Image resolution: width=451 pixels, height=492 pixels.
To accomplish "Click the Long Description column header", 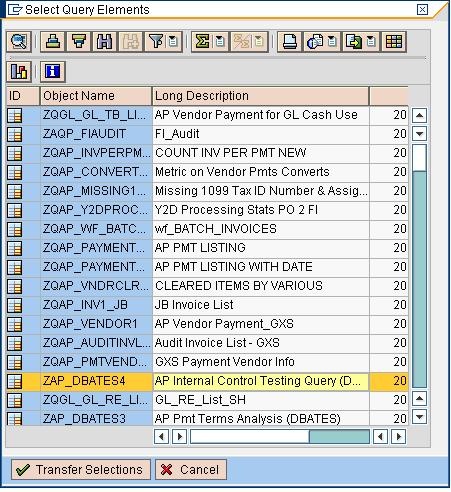I will coord(261,96).
